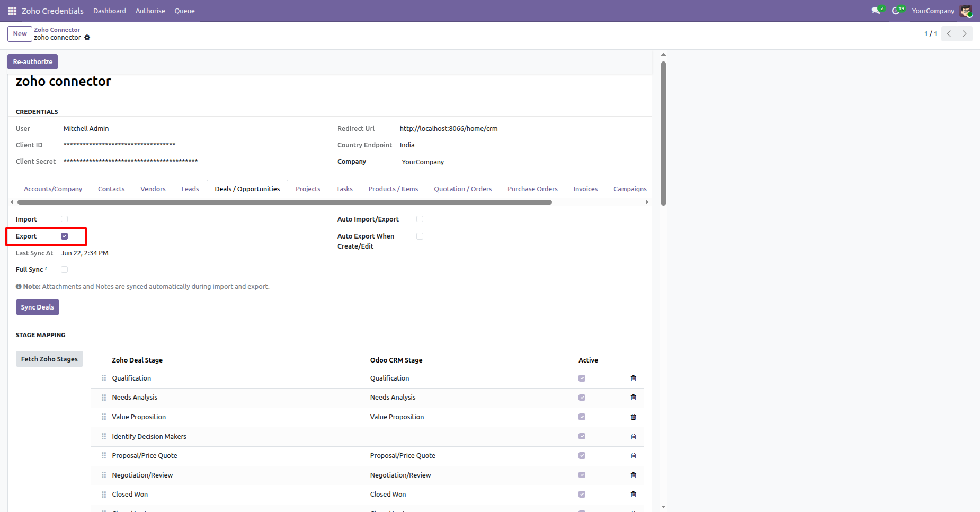Screen dimensions: 980x512
Task: Toggle Active for Identify Decision Makers
Action: (582, 437)
